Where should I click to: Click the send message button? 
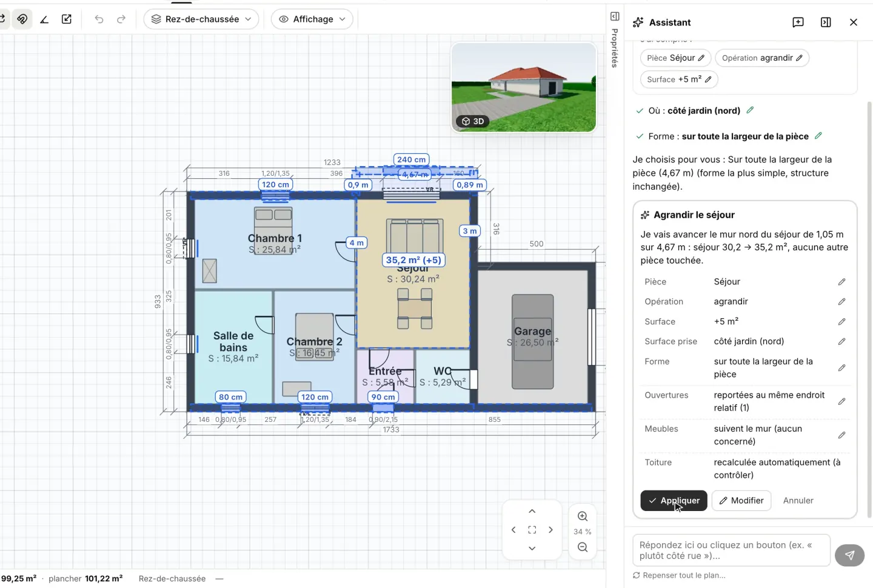click(849, 555)
